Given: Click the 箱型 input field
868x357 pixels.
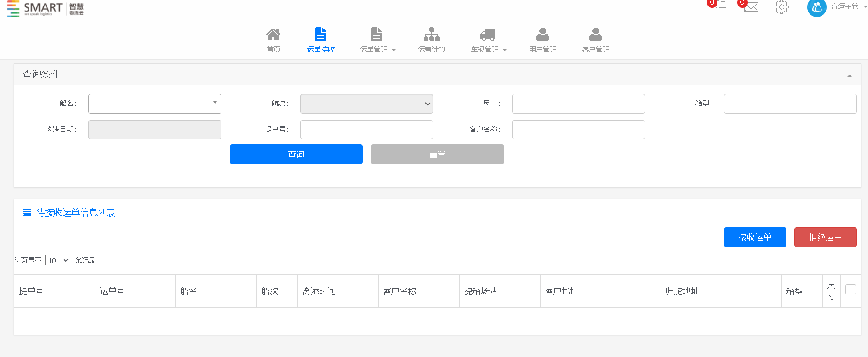Looking at the screenshot, I should click(790, 104).
